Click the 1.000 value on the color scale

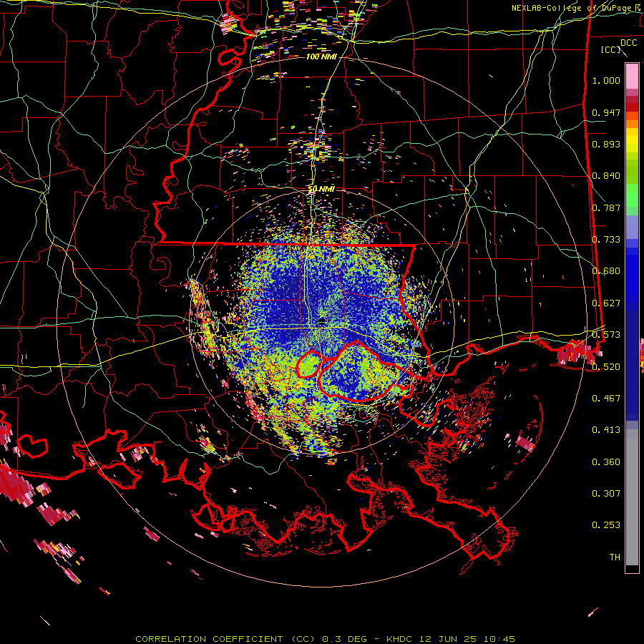click(x=606, y=80)
